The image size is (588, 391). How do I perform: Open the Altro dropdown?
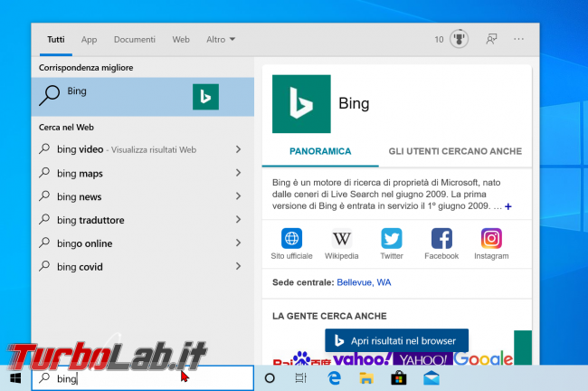(221, 40)
